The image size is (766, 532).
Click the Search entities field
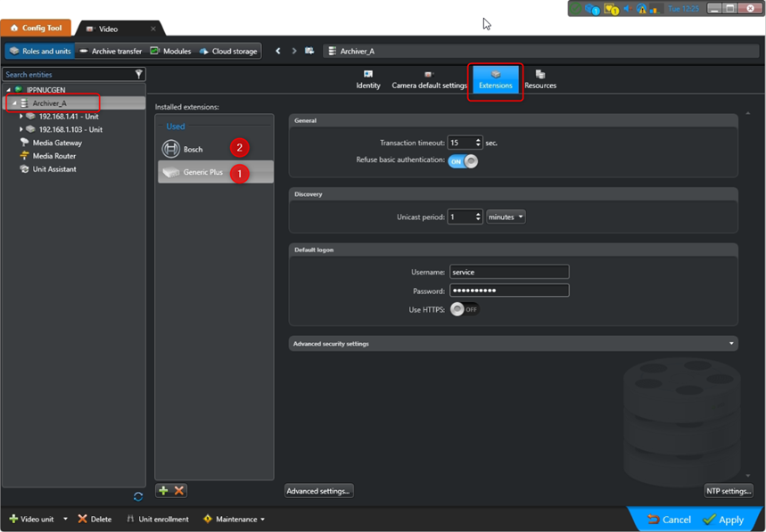(x=69, y=74)
